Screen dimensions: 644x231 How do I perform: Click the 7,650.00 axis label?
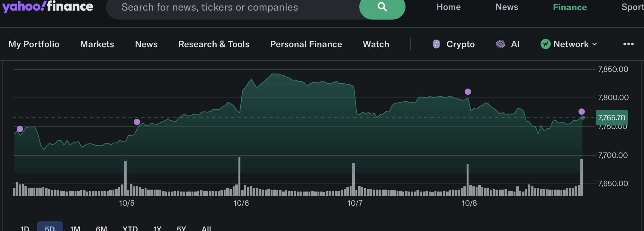(613, 184)
